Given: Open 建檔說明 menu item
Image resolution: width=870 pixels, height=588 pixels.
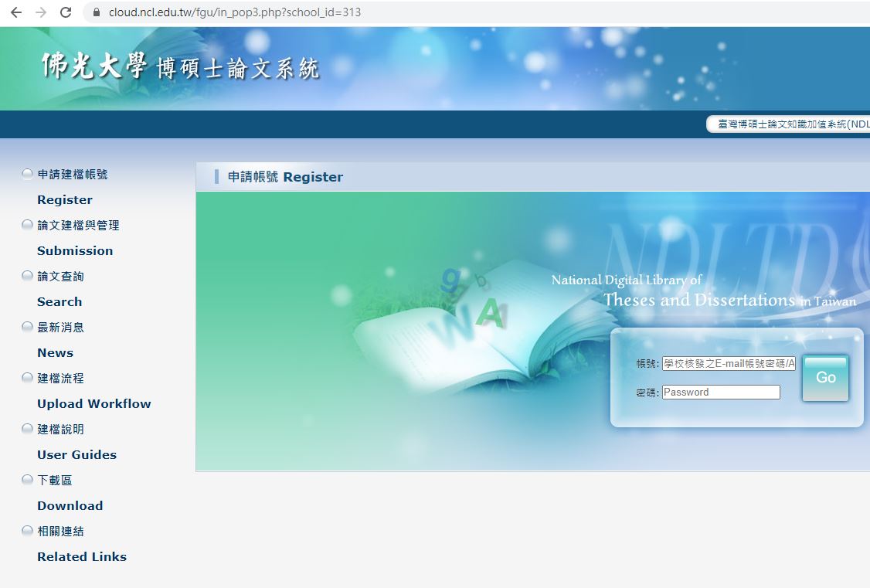Looking at the screenshot, I should pos(60,430).
